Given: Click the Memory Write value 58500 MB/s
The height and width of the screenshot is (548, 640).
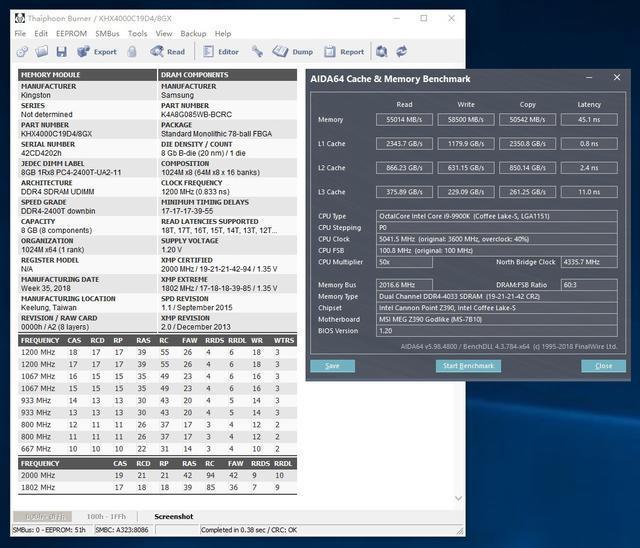Looking at the screenshot, I should [466, 120].
